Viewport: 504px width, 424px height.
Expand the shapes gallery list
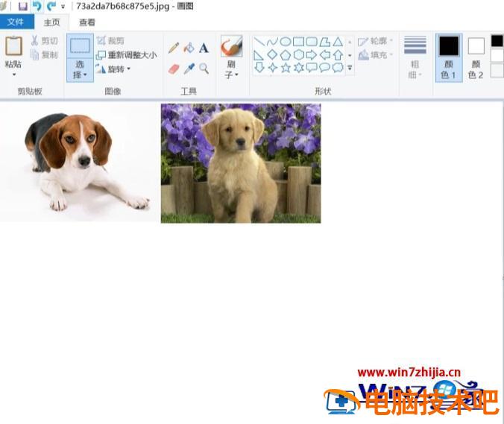pyautogui.click(x=350, y=68)
